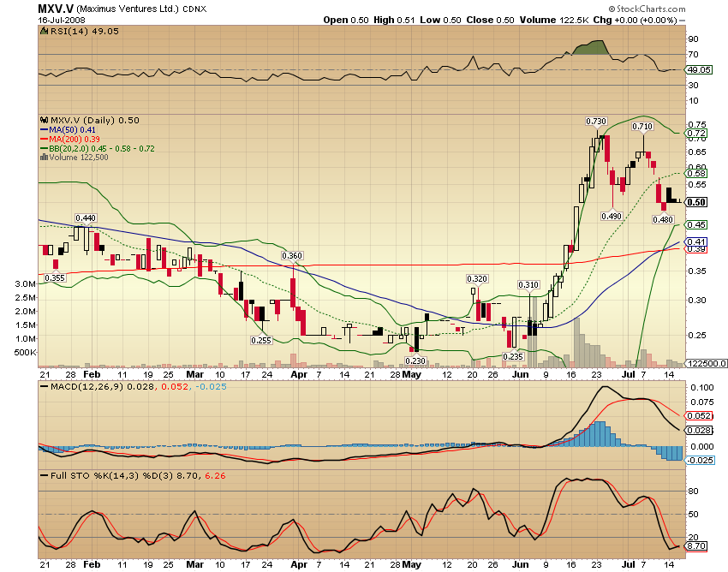The height and width of the screenshot is (572, 728).
Task: Click the -0.025 MACD histogram tag
Action: click(x=700, y=460)
